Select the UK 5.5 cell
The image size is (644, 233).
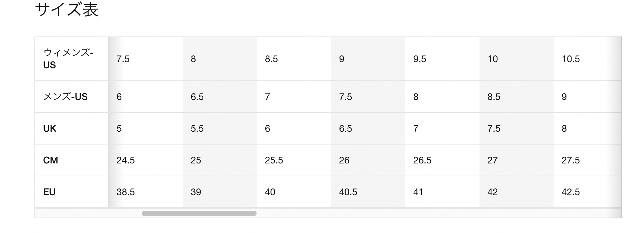click(220, 128)
